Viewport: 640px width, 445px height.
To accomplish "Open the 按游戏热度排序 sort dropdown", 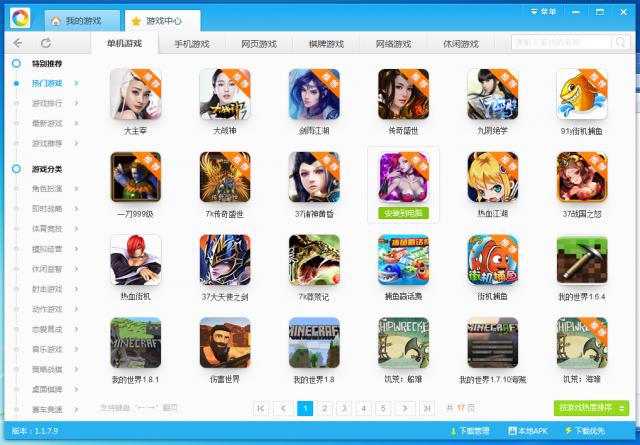I will point(591,408).
